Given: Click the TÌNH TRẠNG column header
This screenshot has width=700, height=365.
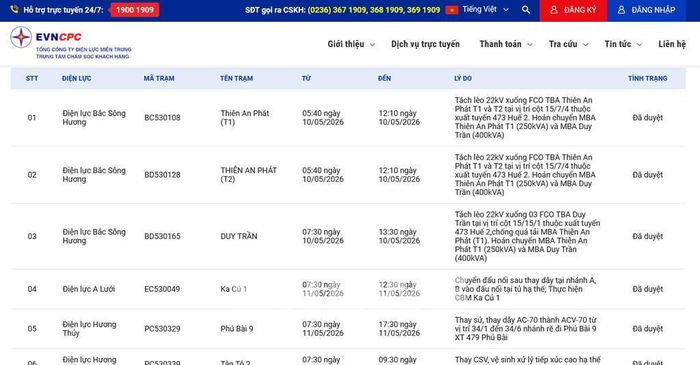Looking at the screenshot, I should [647, 78].
